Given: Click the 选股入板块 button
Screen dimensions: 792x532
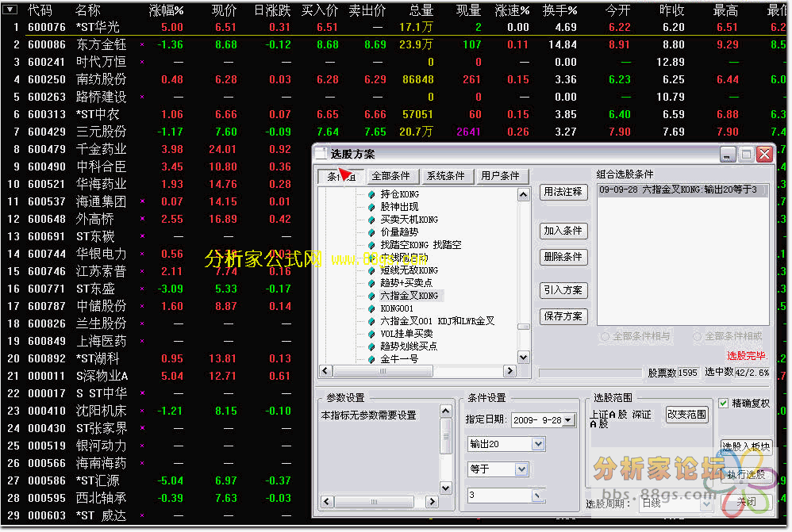Looking at the screenshot, I should pos(746,446).
